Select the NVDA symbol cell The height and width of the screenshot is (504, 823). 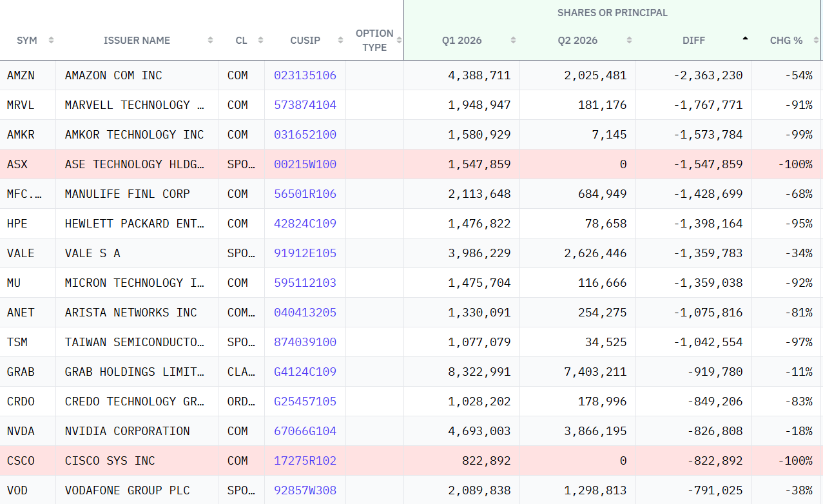[28, 431]
